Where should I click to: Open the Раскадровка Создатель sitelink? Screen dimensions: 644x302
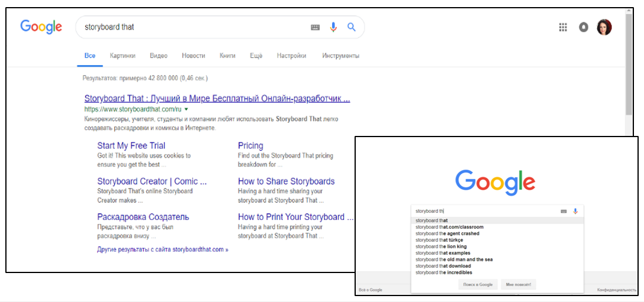[143, 217]
